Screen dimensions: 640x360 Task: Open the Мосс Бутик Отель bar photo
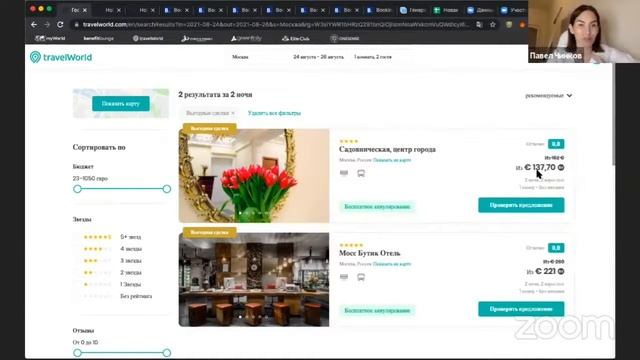[x=254, y=280]
